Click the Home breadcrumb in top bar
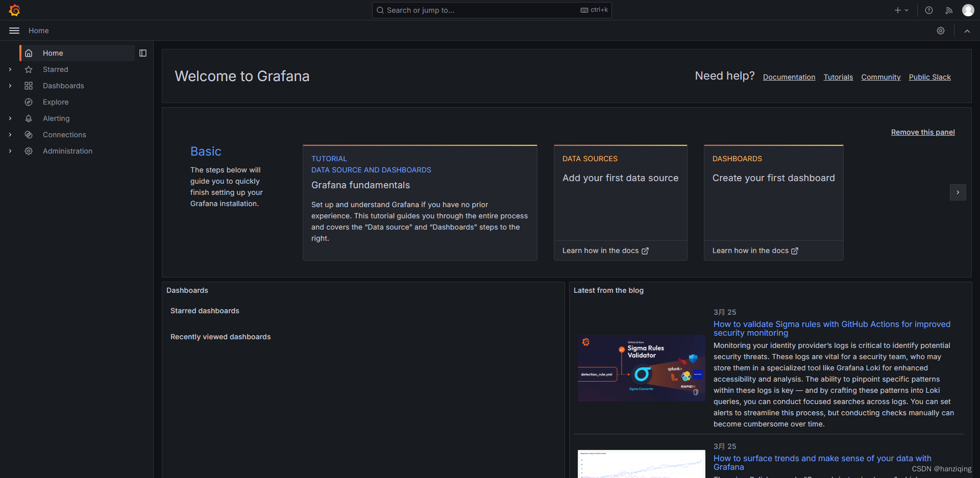 [x=39, y=31]
